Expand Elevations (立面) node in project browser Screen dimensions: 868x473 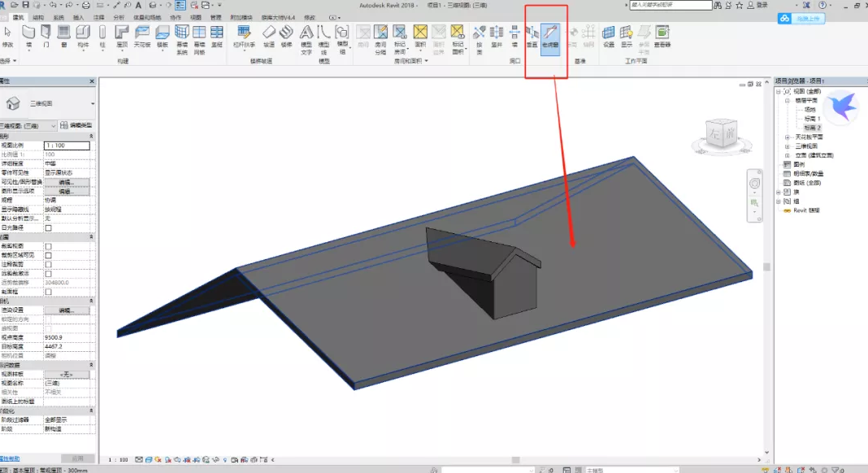[x=788, y=156]
